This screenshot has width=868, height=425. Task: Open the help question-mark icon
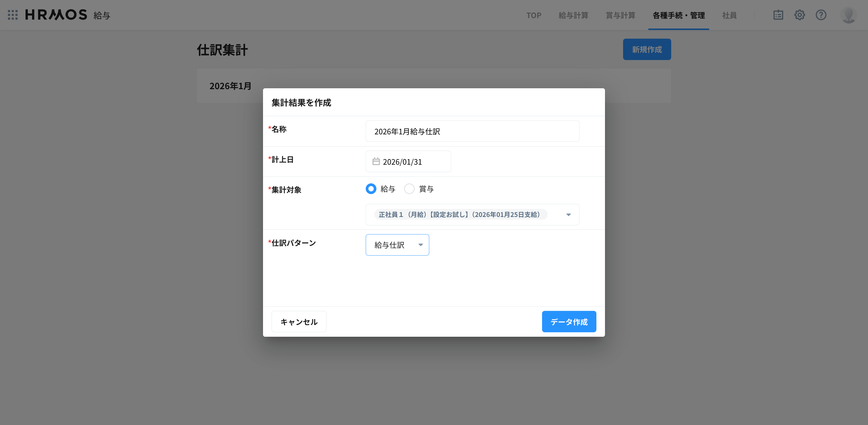click(821, 15)
